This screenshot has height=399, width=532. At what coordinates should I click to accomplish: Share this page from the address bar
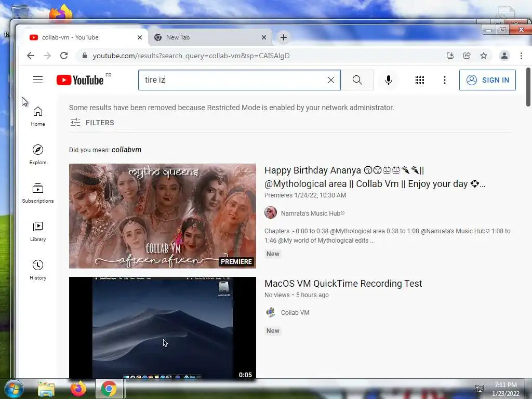[x=467, y=56]
